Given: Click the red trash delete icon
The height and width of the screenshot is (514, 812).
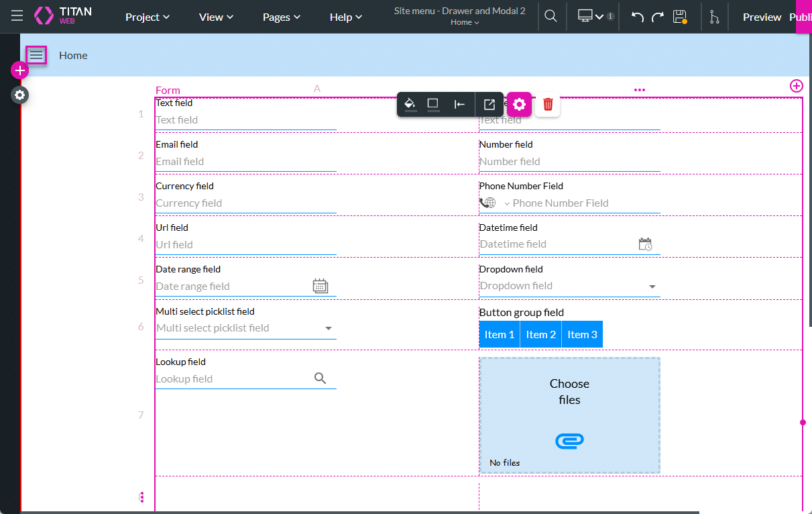Looking at the screenshot, I should [548, 104].
